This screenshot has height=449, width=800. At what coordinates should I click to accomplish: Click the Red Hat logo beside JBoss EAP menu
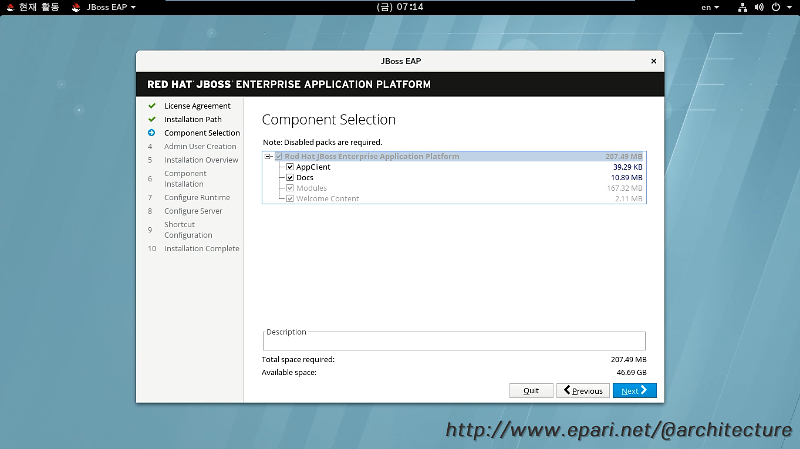76,7
